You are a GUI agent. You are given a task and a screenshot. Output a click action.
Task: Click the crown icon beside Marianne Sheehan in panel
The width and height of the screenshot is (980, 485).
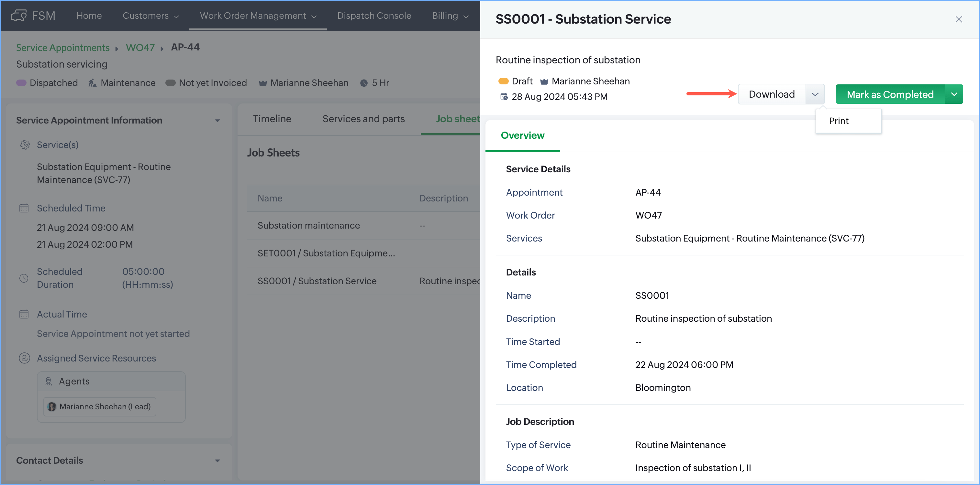coord(544,81)
